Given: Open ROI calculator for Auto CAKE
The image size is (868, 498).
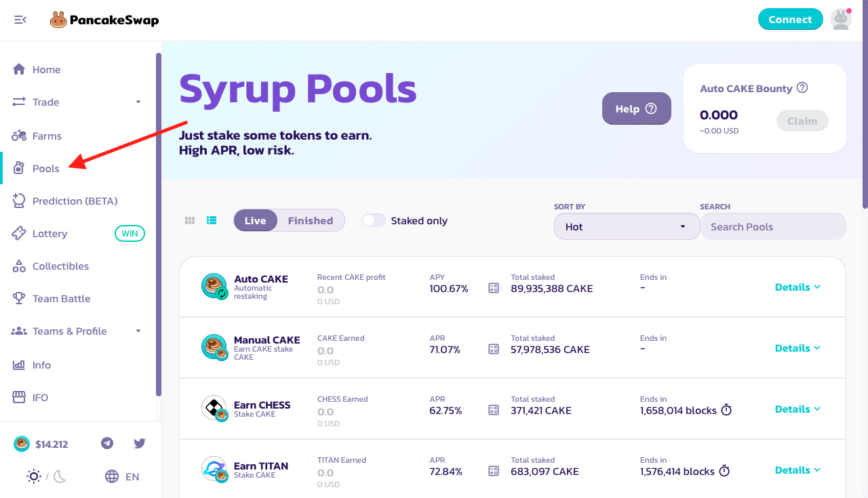Looking at the screenshot, I should 494,288.
